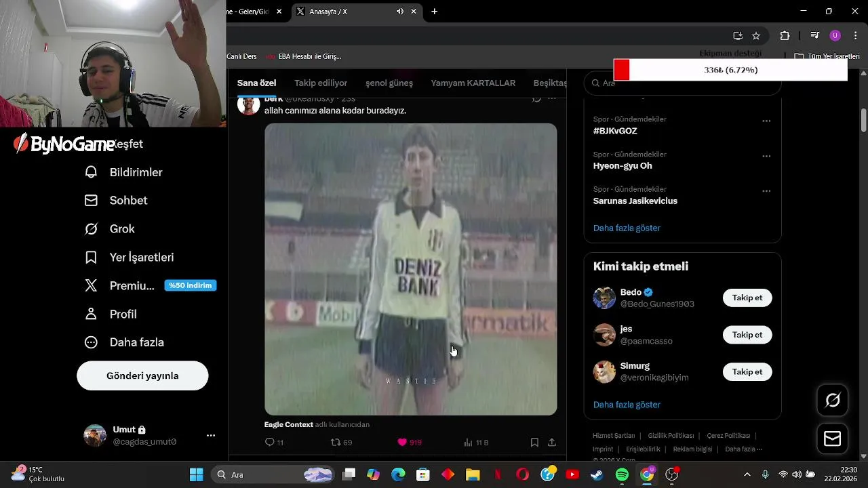Open more options for Sarunas Jasikevicius trend
868x488 pixels.
766,191
